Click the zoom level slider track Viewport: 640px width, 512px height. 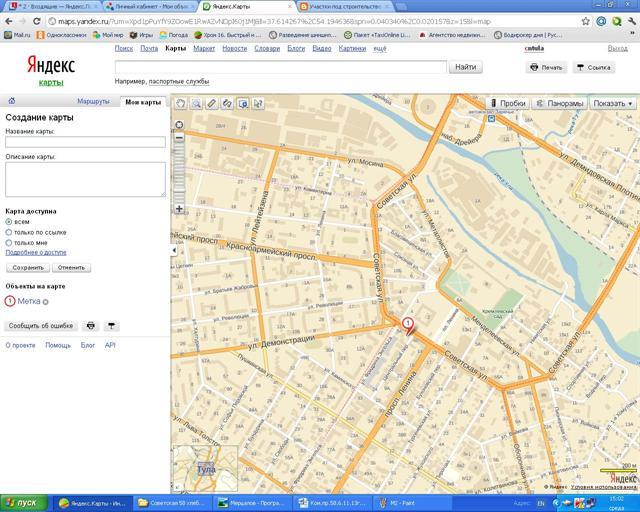tap(179, 173)
